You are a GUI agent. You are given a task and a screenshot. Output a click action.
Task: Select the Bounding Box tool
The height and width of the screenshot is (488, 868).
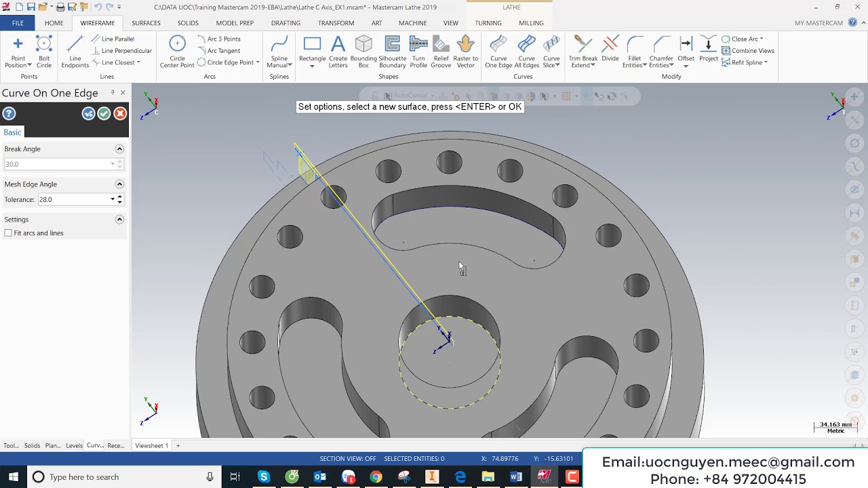pyautogui.click(x=363, y=52)
